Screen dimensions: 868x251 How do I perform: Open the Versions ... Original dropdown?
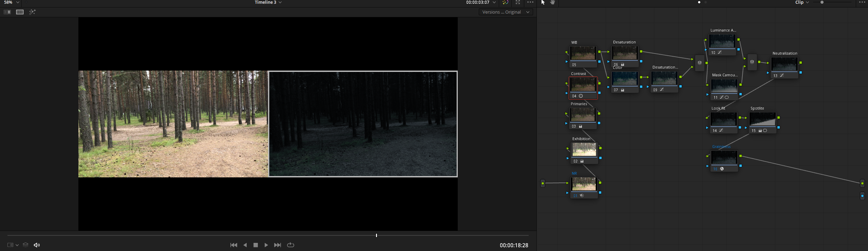point(506,12)
